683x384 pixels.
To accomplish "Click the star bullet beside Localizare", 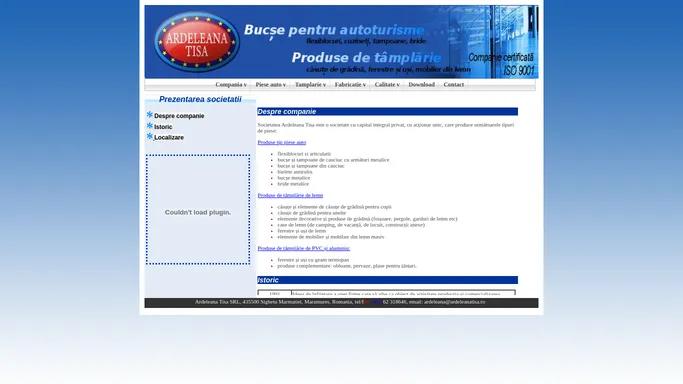I will 149,136.
